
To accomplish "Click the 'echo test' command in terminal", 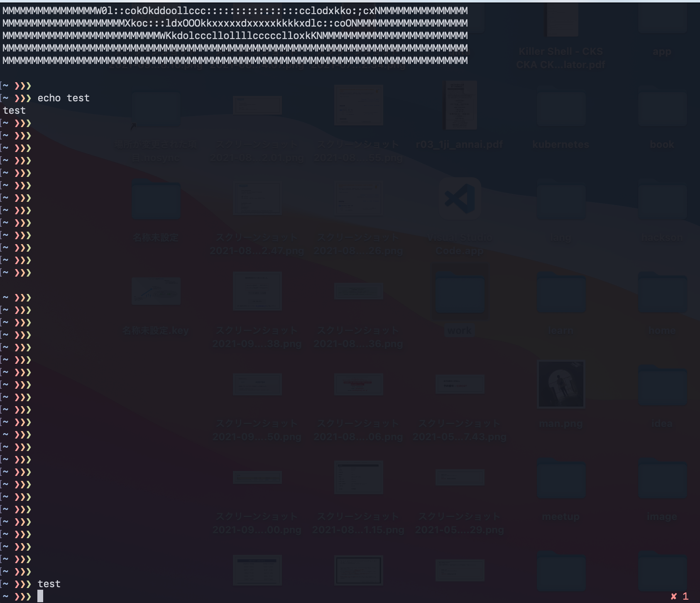I will (64, 98).
